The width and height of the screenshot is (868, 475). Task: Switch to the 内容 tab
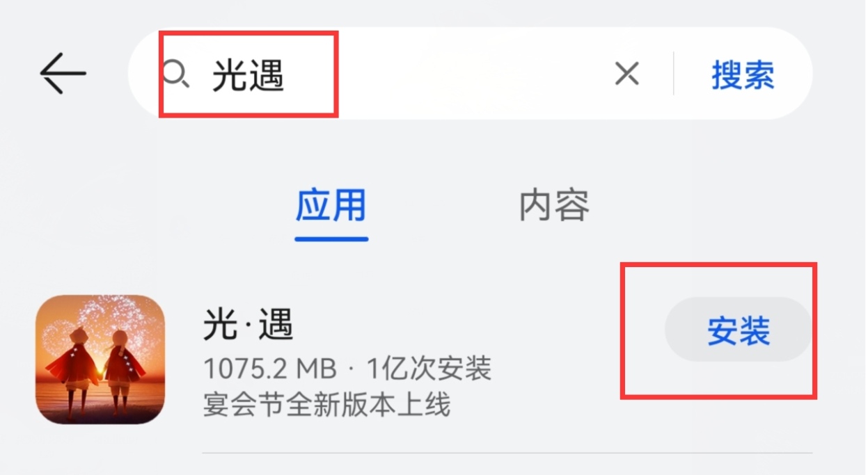555,204
